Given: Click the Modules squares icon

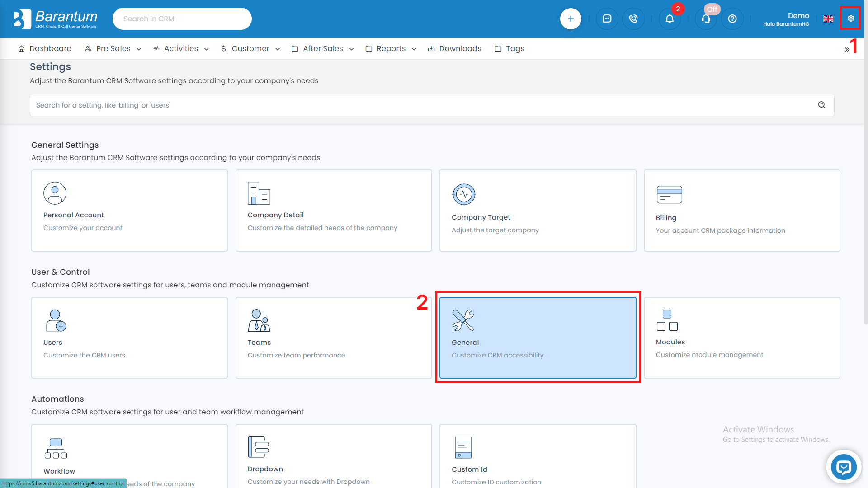Looking at the screenshot, I should (667, 320).
